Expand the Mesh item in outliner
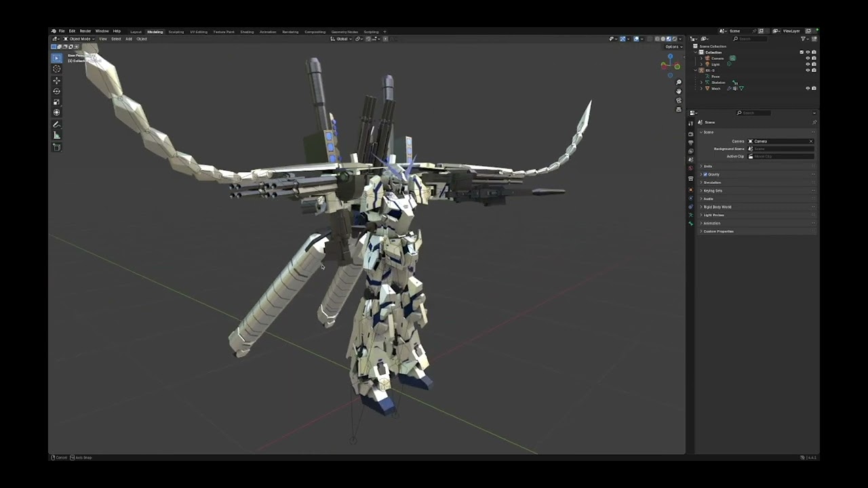868x488 pixels. point(701,88)
